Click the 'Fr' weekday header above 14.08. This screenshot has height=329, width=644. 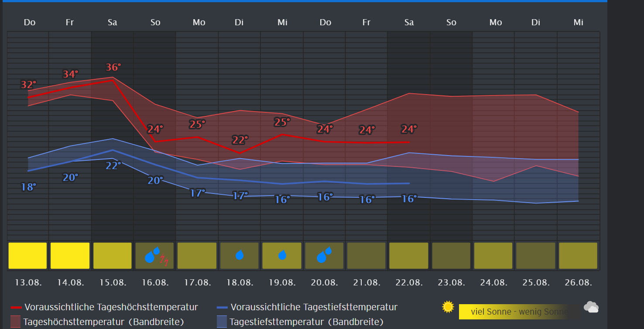70,22
